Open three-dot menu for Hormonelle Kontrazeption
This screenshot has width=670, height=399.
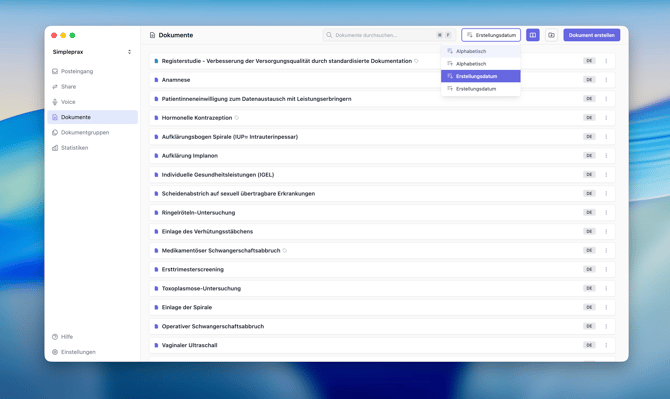606,117
